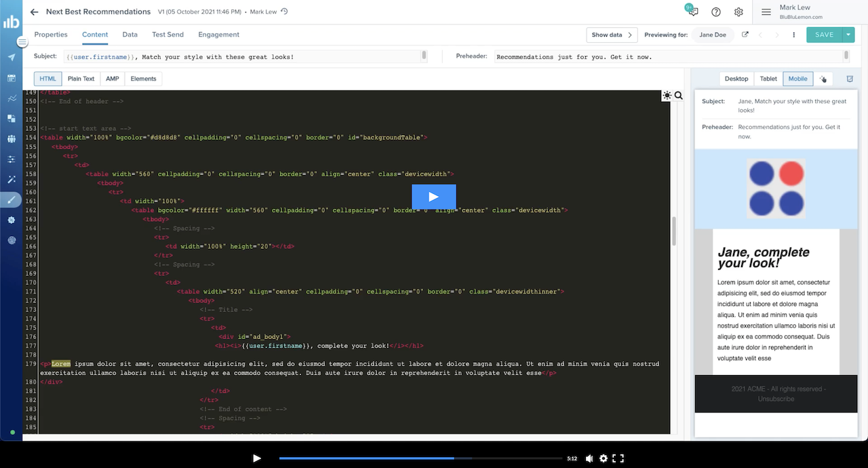The height and width of the screenshot is (468, 868).
Task: Click the 'Jane, complete your look!' preview heading
Action: click(x=764, y=258)
